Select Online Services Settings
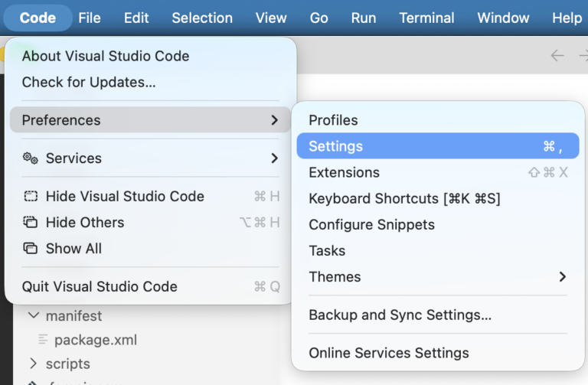Image resolution: width=588 pixels, height=385 pixels. pos(438,353)
